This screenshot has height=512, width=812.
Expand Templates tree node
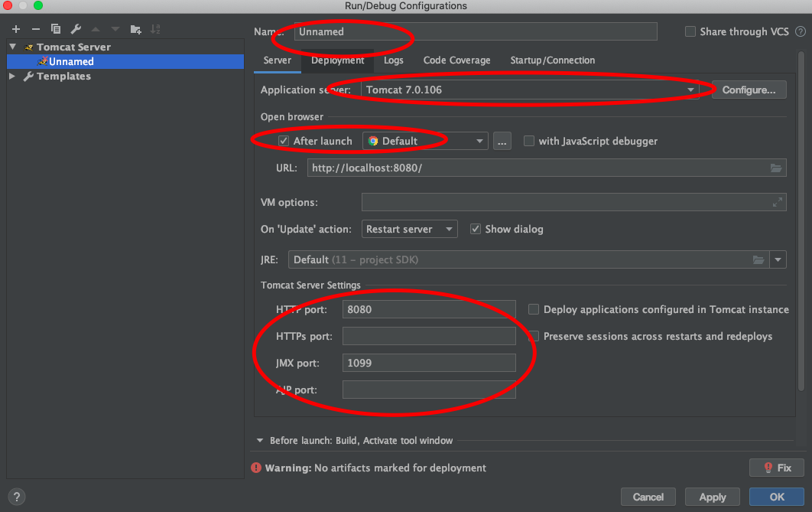[12, 77]
